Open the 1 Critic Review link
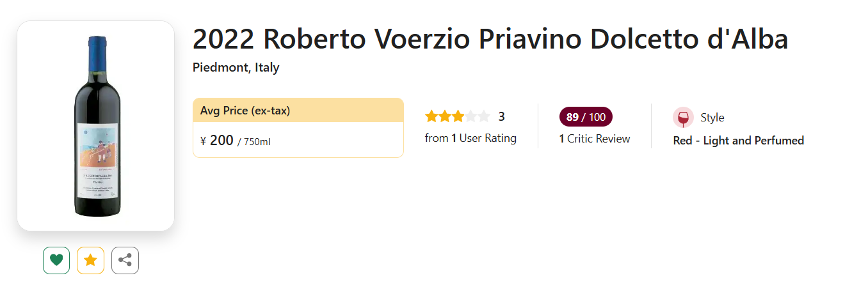 [595, 139]
